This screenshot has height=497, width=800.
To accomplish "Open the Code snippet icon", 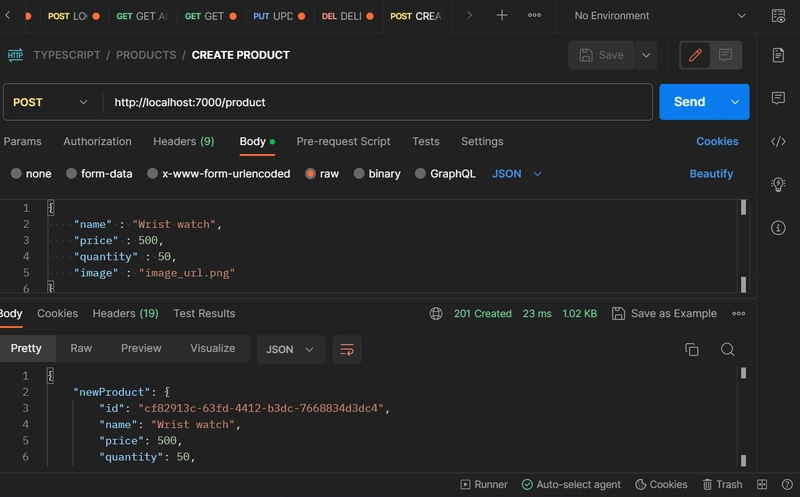I will 778,141.
